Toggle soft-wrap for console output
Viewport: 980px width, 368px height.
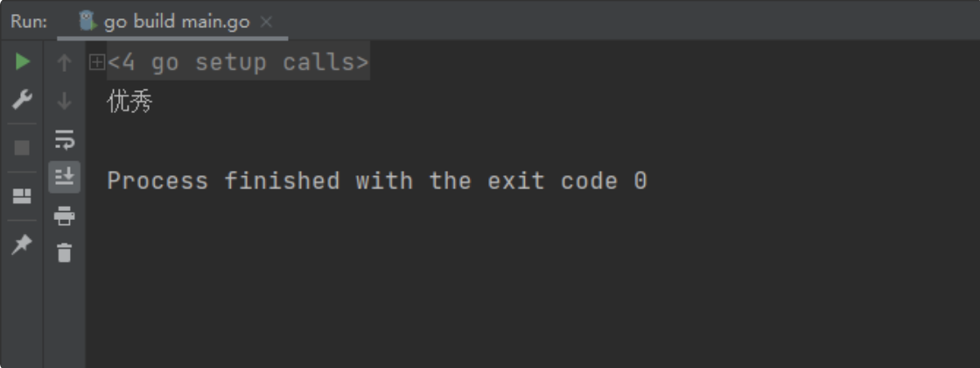(x=65, y=139)
